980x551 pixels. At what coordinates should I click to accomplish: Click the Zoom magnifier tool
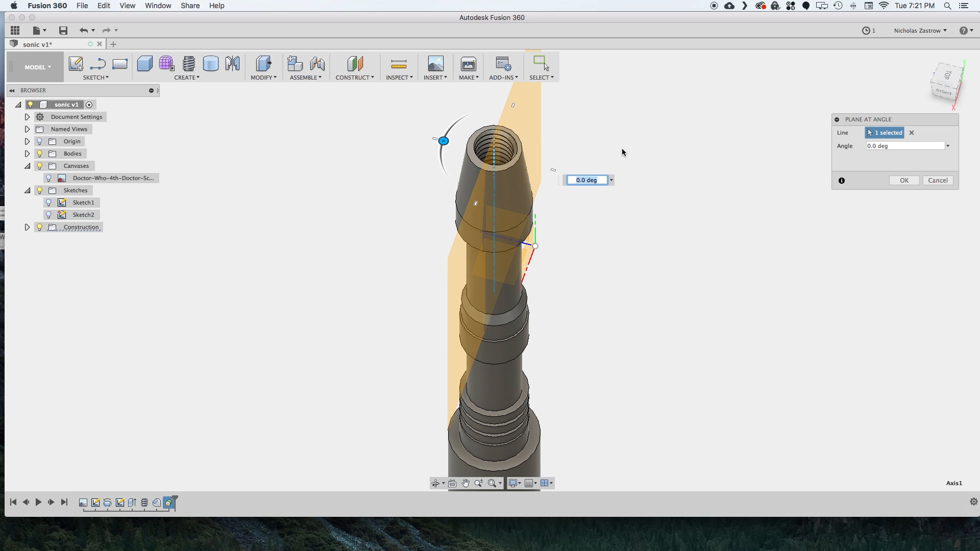pyautogui.click(x=479, y=483)
